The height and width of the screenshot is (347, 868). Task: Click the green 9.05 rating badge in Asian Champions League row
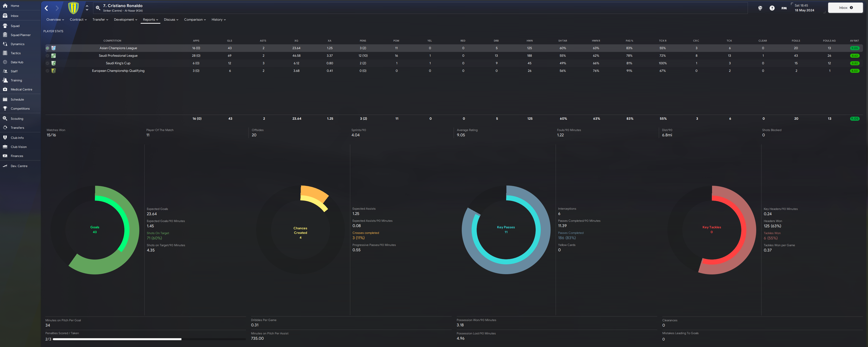point(855,48)
